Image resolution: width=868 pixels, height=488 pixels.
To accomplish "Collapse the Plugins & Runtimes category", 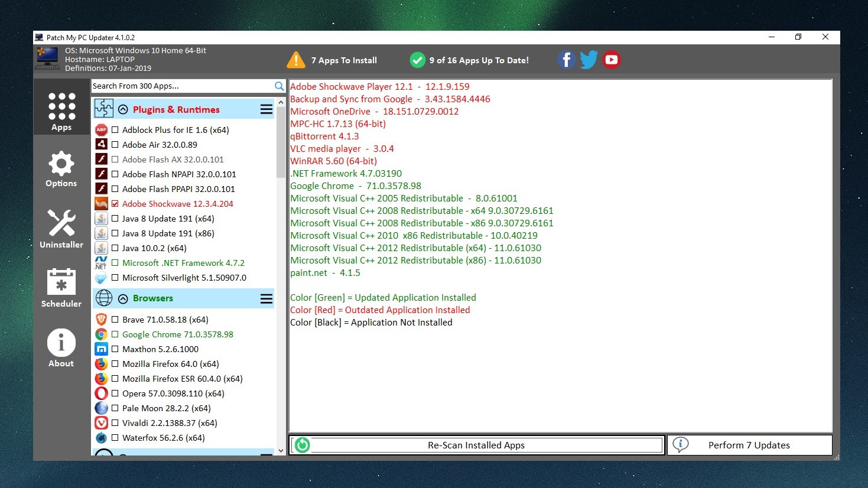I will (123, 109).
